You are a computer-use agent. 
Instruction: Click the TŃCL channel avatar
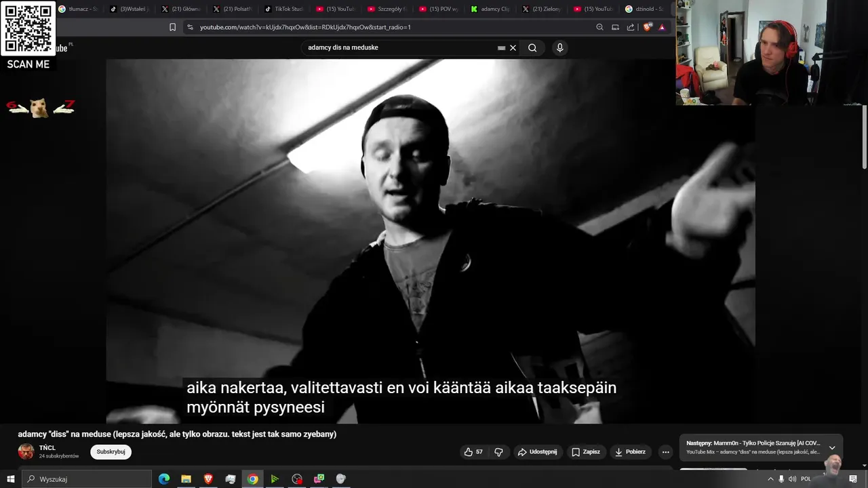[26, 451]
